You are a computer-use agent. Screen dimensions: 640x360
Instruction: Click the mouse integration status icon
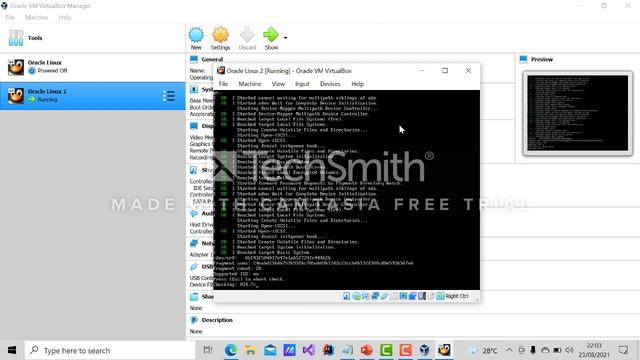(x=431, y=296)
